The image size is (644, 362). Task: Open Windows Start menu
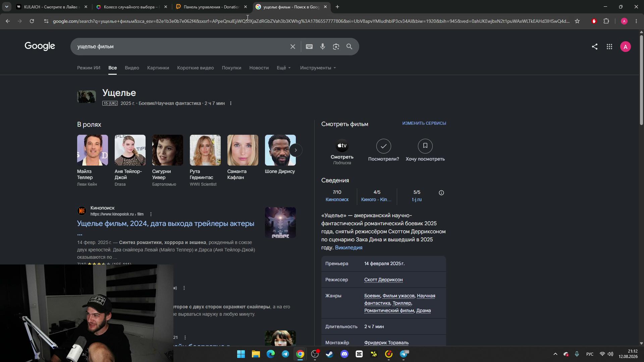[x=241, y=354]
